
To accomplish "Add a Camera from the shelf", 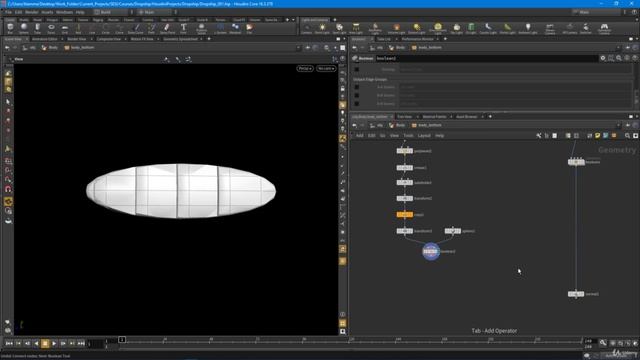I will (306, 29).
